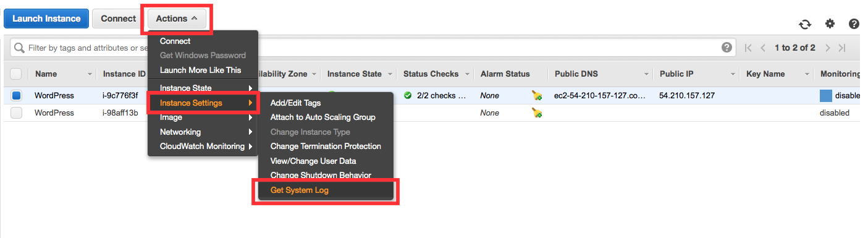Toggle the select-all header checkbox
Viewport: 868px width, 238px height.
click(16, 74)
